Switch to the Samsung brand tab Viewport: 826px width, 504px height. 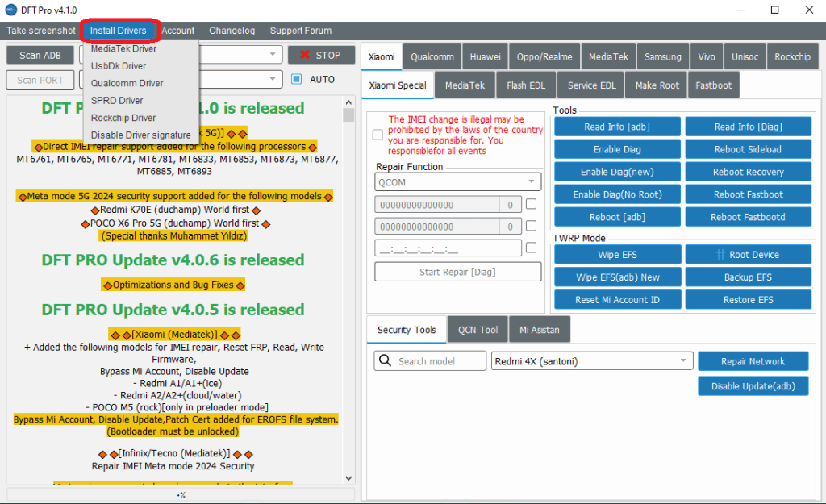[662, 57]
